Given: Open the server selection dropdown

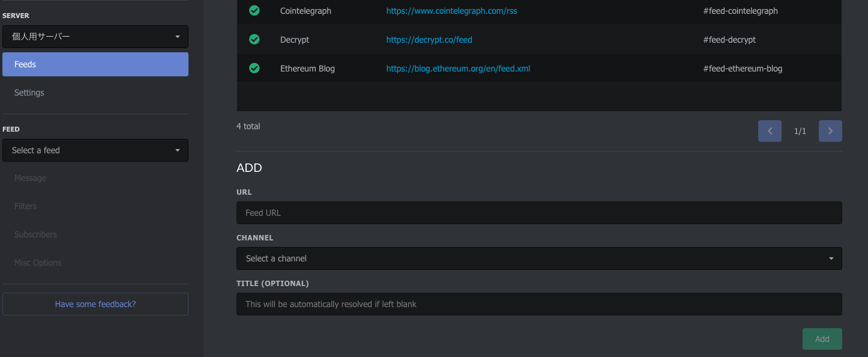Looking at the screenshot, I should click(95, 37).
